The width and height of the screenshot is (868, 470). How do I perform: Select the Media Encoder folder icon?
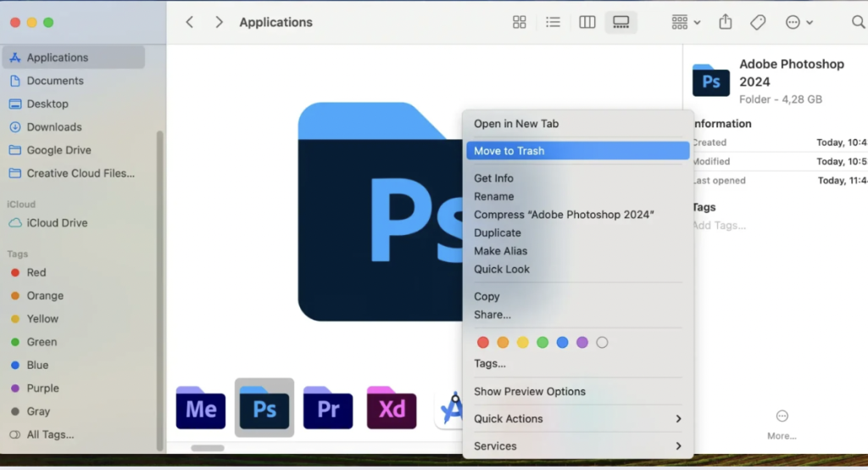point(201,409)
